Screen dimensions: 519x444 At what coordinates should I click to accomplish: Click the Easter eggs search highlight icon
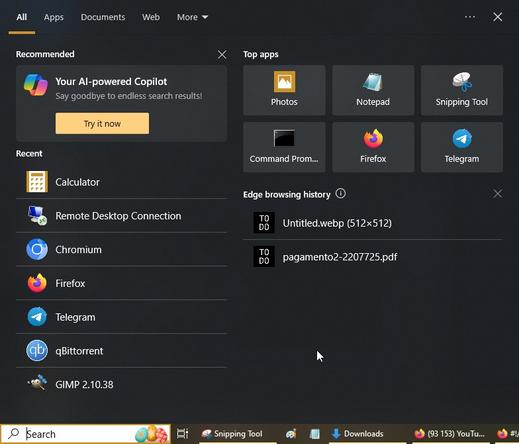click(x=151, y=434)
